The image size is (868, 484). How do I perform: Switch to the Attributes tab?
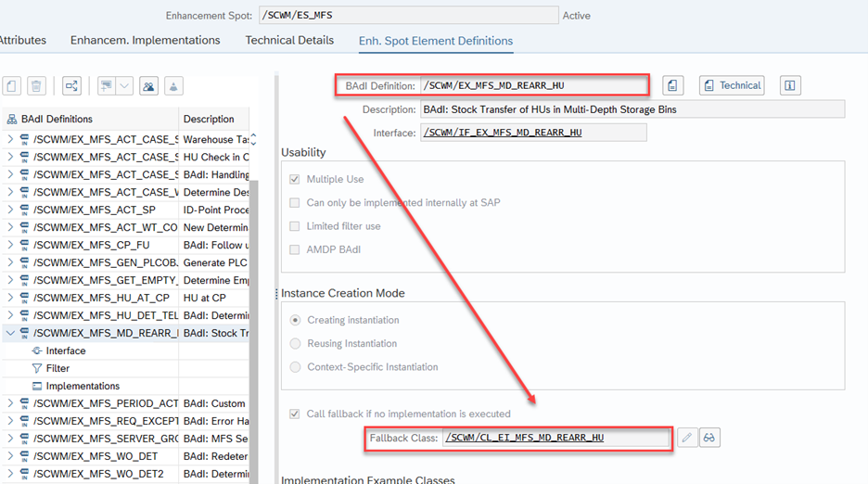[x=22, y=41]
